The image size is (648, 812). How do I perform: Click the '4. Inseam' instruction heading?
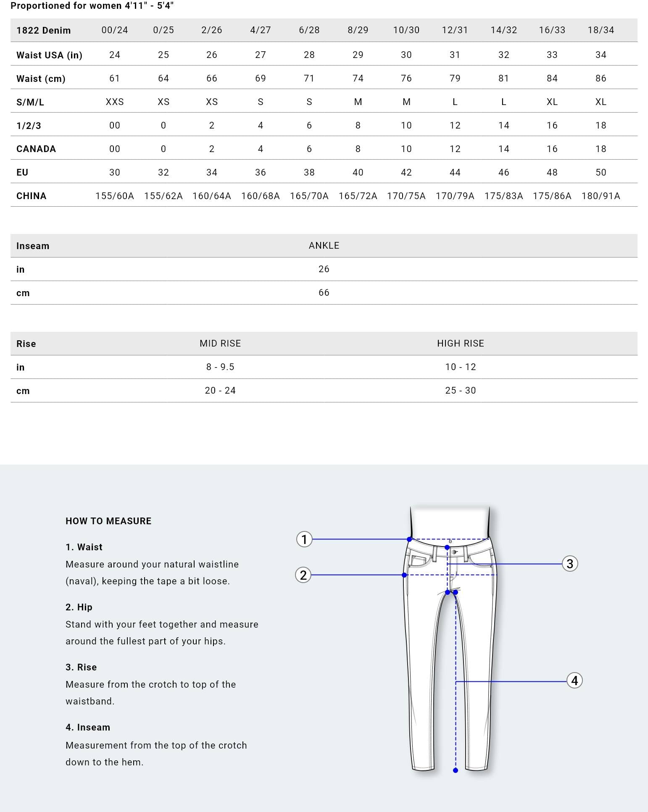(88, 728)
